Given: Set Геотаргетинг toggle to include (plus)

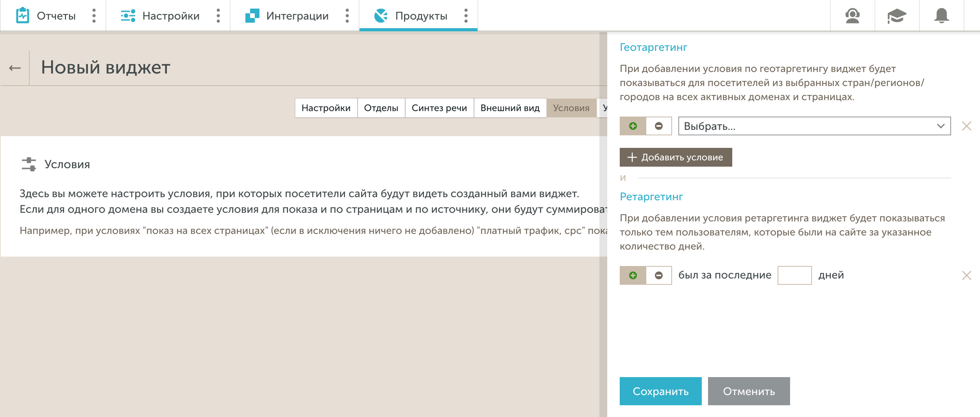Looking at the screenshot, I should (633, 126).
